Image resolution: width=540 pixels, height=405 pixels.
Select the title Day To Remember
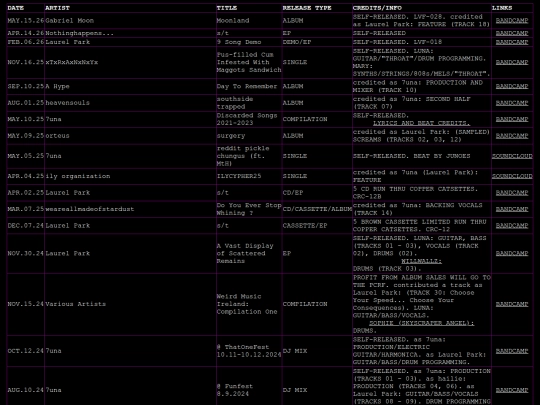pyautogui.click(x=247, y=86)
